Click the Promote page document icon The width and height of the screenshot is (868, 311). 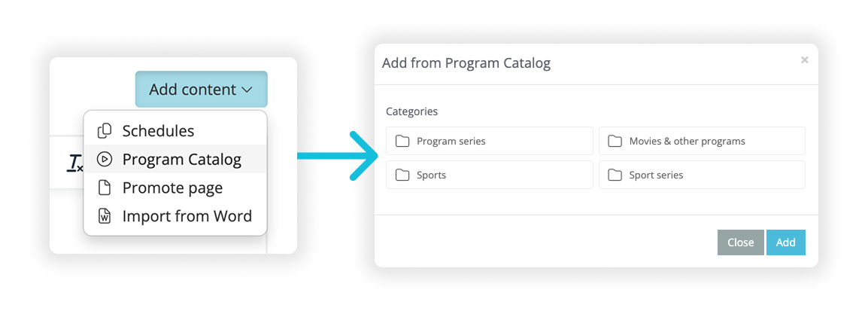pos(105,188)
